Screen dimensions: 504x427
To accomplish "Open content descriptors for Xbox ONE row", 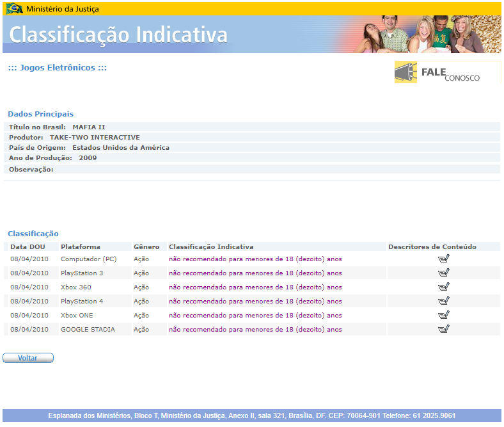I will point(444,316).
